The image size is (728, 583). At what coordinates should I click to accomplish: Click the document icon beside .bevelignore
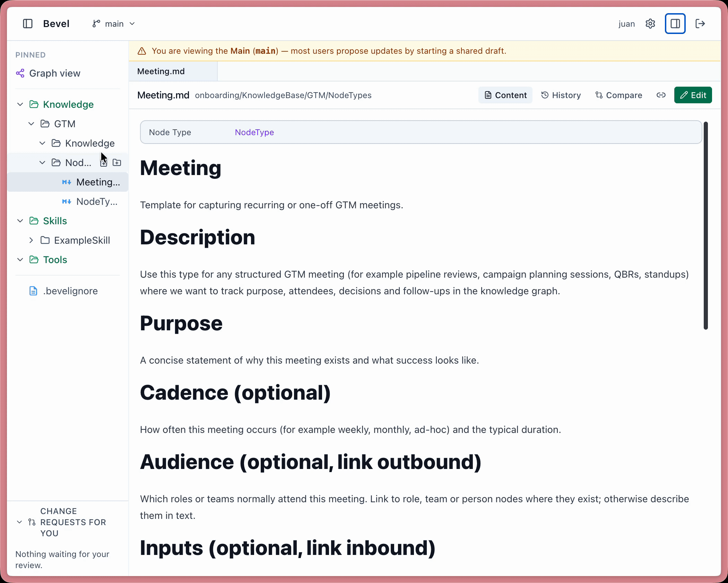(x=33, y=291)
